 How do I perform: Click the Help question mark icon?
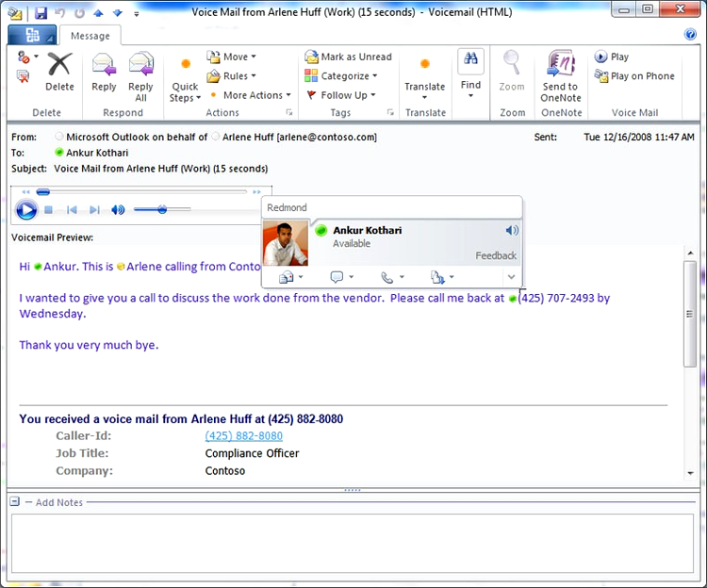click(690, 34)
